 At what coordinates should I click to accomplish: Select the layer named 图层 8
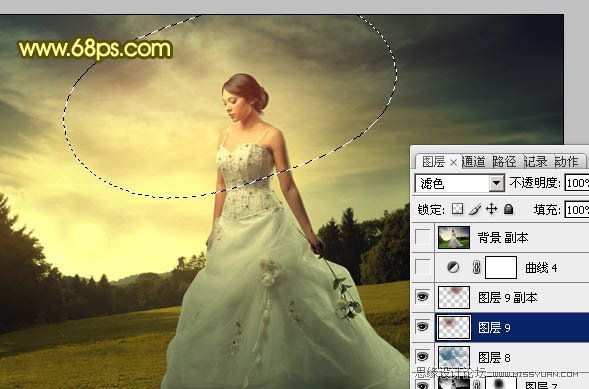tap(494, 357)
